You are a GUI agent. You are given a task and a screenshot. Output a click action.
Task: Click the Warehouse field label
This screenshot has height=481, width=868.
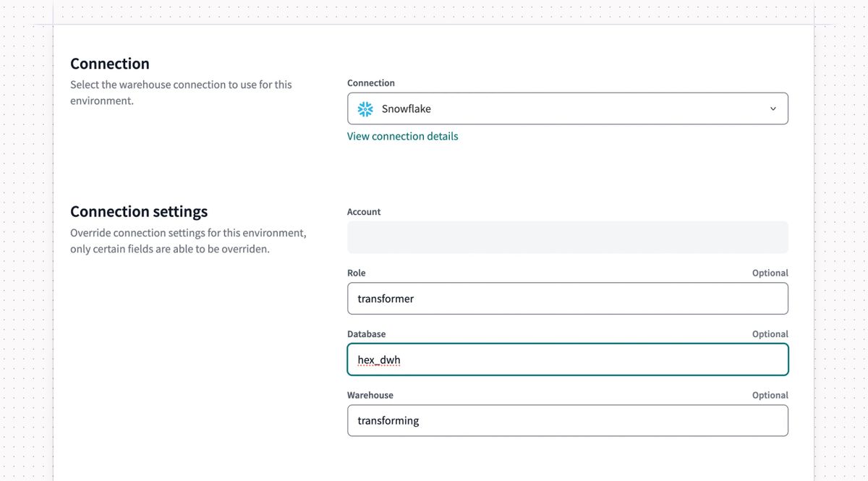(x=370, y=395)
